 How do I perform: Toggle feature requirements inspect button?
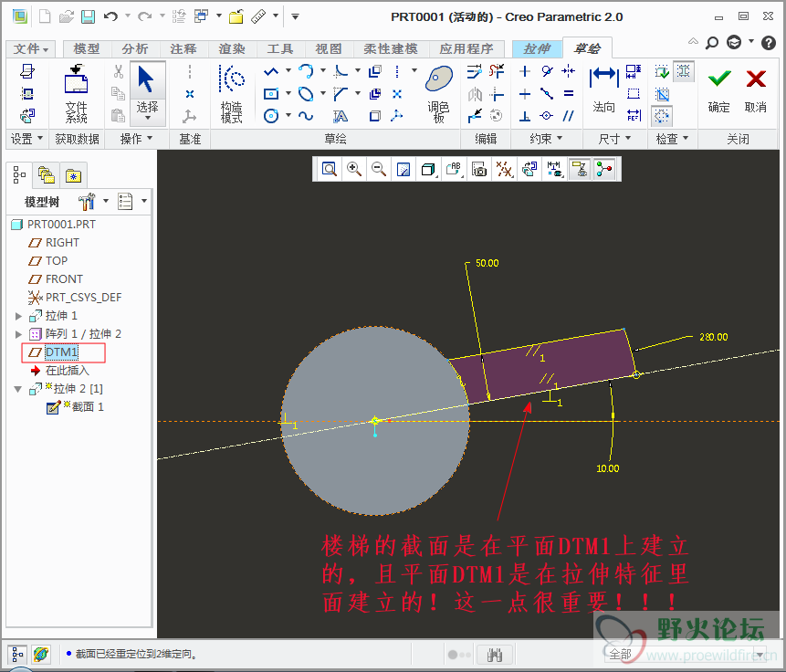[x=662, y=71]
